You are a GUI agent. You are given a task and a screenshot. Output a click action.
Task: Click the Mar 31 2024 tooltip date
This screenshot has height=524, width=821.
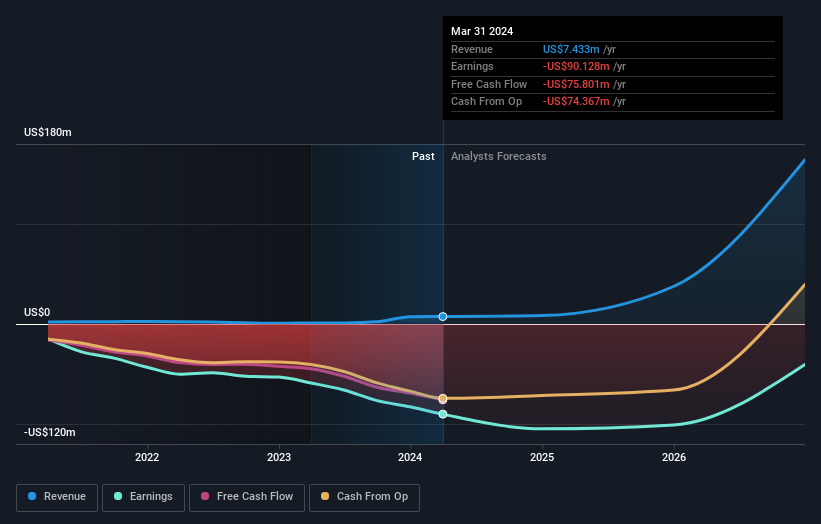[x=482, y=31]
